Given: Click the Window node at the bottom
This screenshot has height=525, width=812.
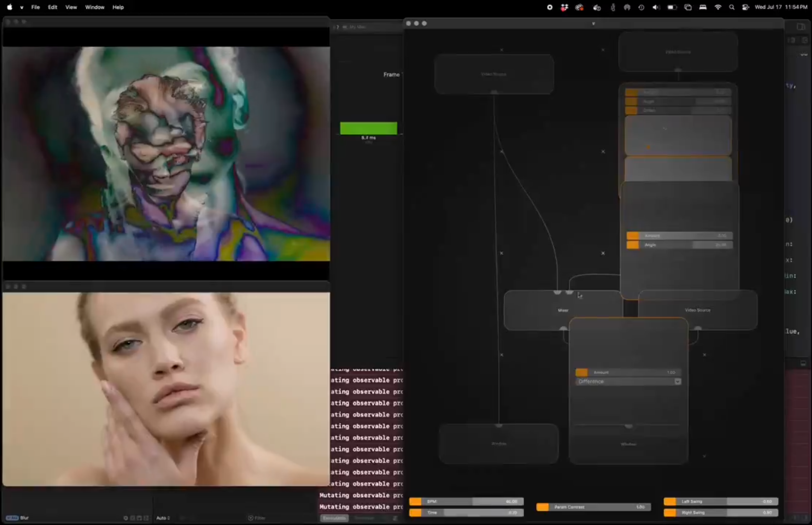Looking at the screenshot, I should [x=498, y=443].
